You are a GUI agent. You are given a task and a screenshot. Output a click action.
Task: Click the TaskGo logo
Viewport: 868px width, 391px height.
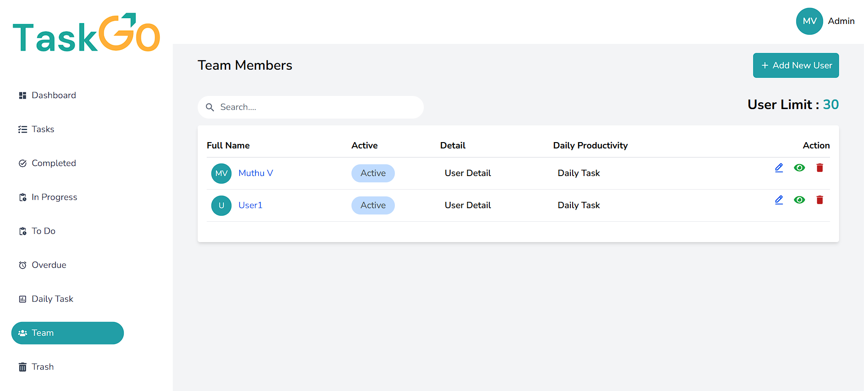click(86, 33)
